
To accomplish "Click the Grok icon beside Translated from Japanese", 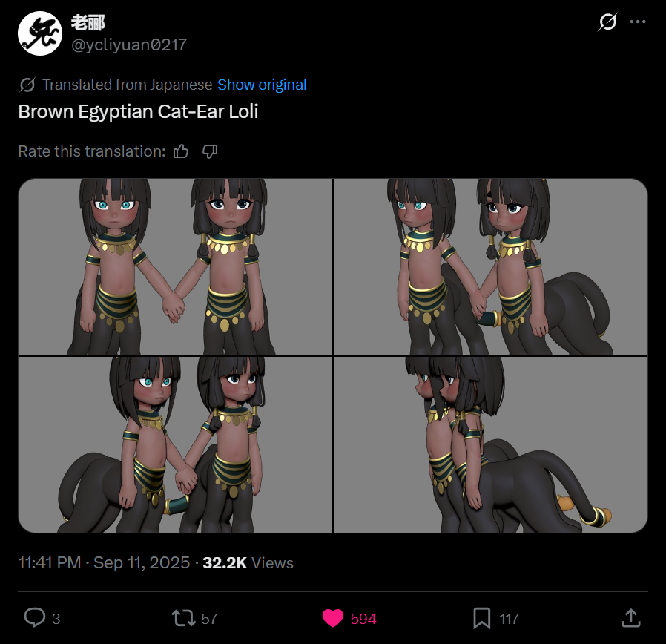I will coord(27,85).
